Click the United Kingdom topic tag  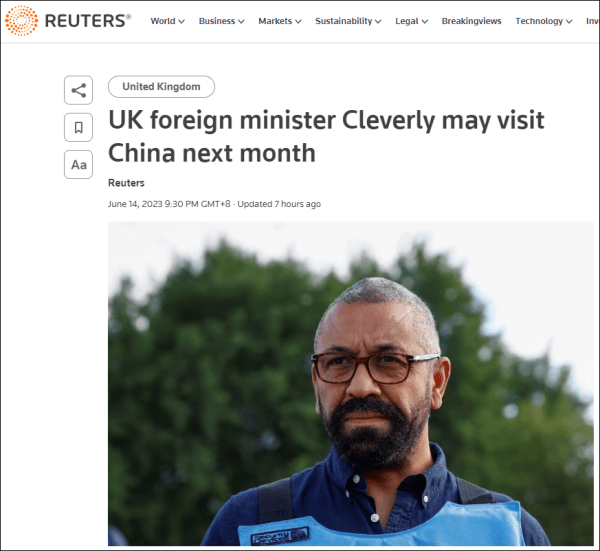[x=161, y=86]
